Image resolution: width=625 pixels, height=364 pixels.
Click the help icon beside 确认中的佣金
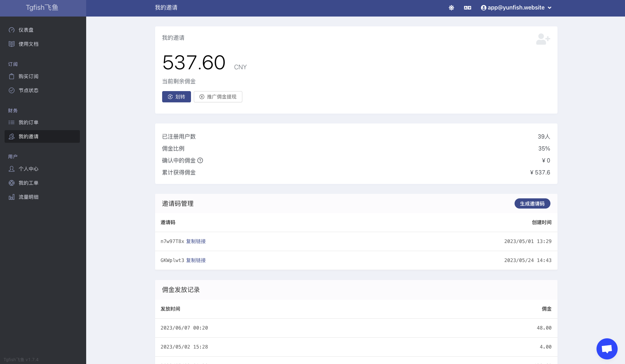(x=200, y=160)
